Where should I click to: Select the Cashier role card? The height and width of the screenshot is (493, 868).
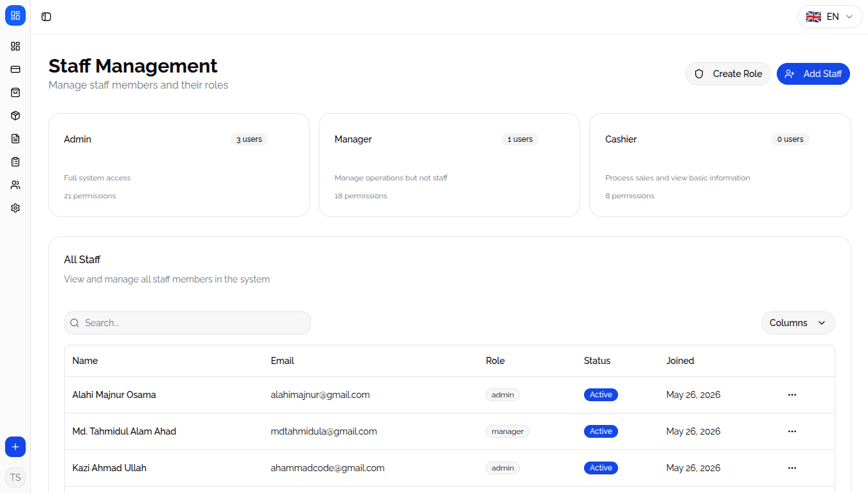coord(720,165)
